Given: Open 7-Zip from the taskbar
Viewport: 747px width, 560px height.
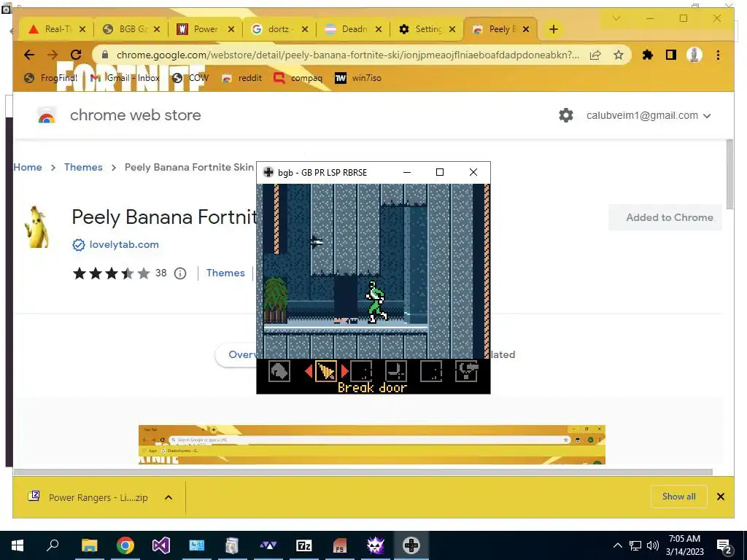Looking at the screenshot, I should 304,545.
